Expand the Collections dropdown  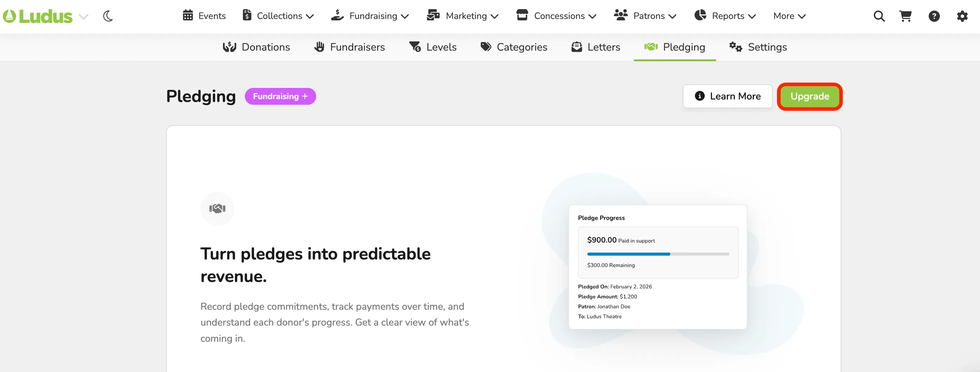click(x=278, y=16)
